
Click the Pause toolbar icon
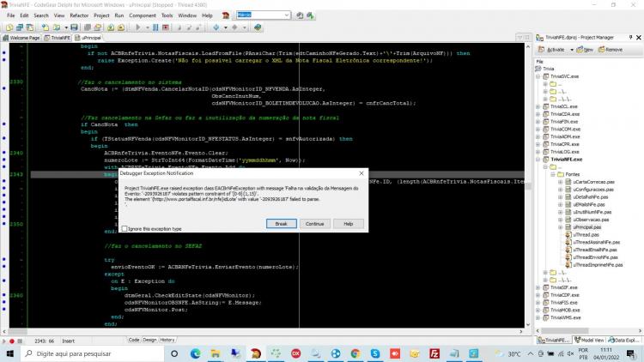(x=155, y=27)
